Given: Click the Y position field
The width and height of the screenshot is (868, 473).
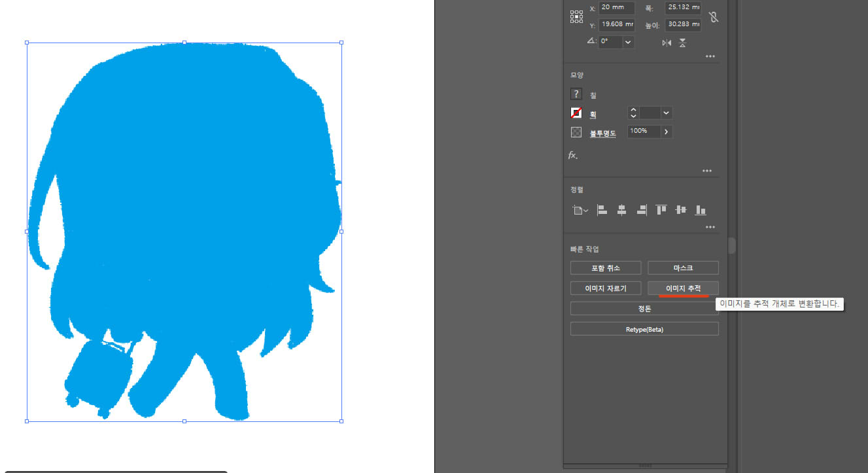Looking at the screenshot, I should coord(617,25).
